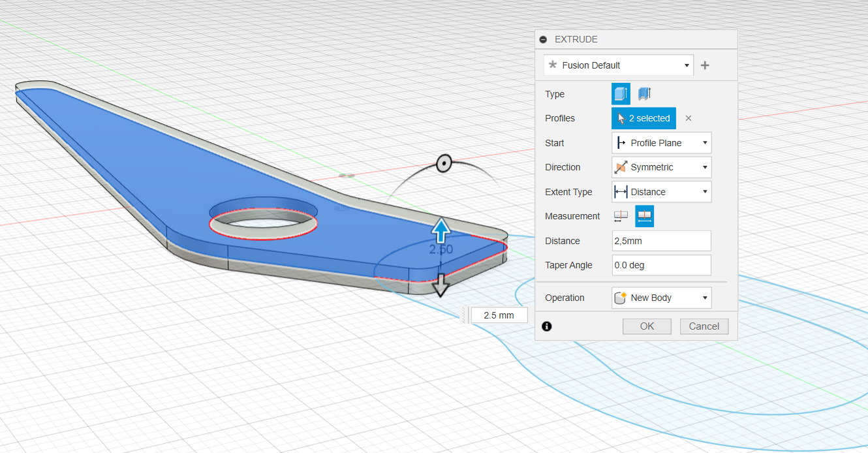Expand the Direction 'Symmetric' dropdown
Screen dimensions: 868x453
(x=661, y=167)
